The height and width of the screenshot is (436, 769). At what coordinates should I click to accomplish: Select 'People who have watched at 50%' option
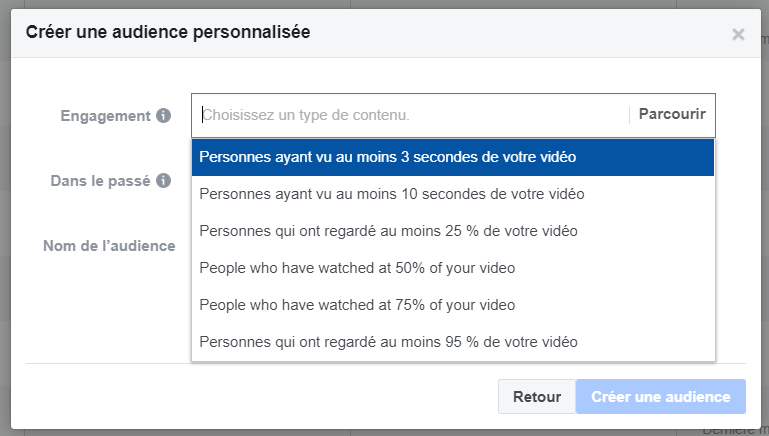click(x=453, y=268)
